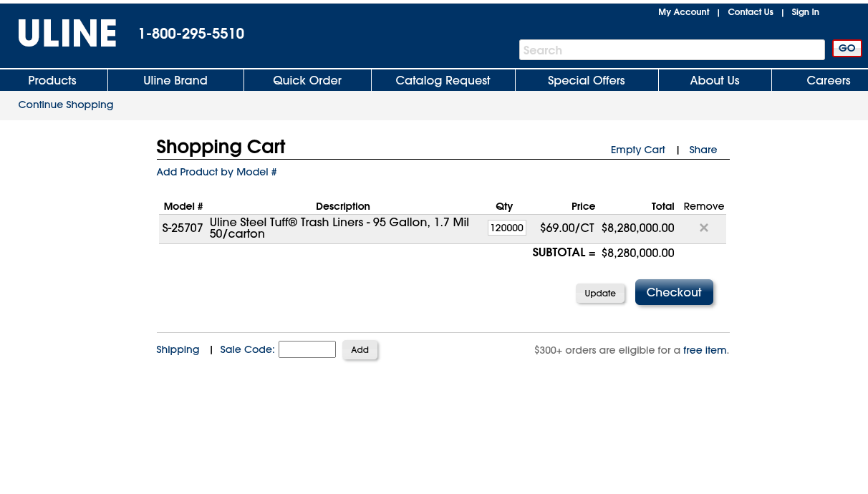Click the Checkout button
The height and width of the screenshot is (494, 868).
pos(674,292)
